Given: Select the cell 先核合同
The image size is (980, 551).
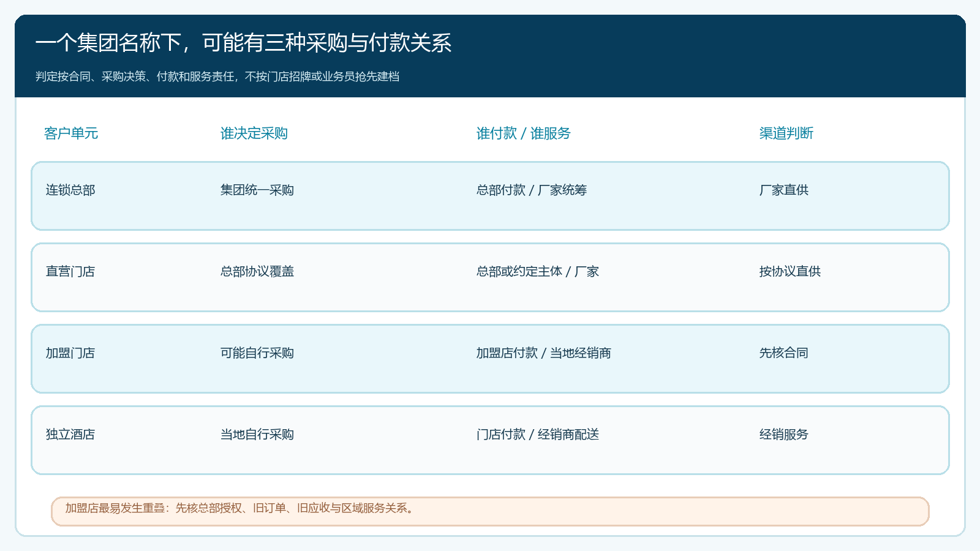Looking at the screenshot, I should (x=784, y=353).
